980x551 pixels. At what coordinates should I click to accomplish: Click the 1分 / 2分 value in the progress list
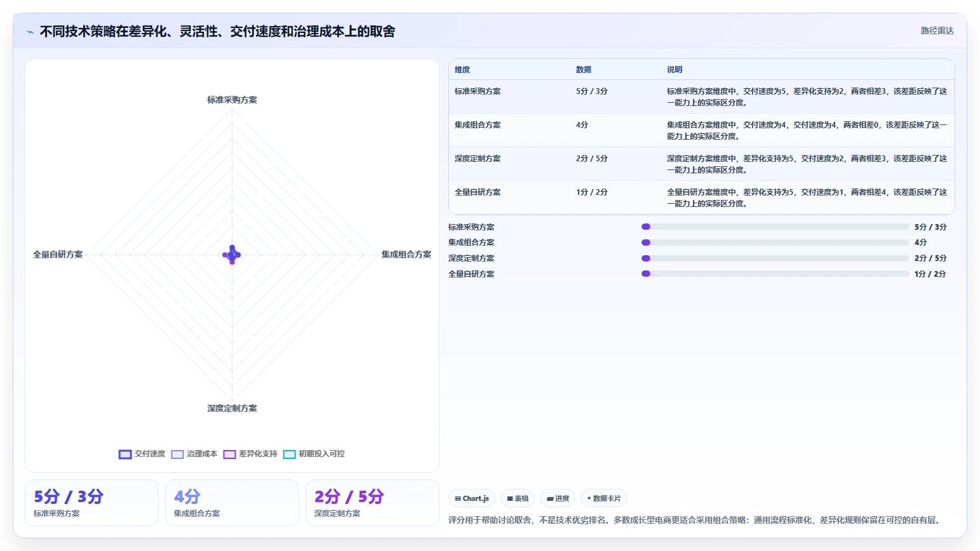pos(930,274)
